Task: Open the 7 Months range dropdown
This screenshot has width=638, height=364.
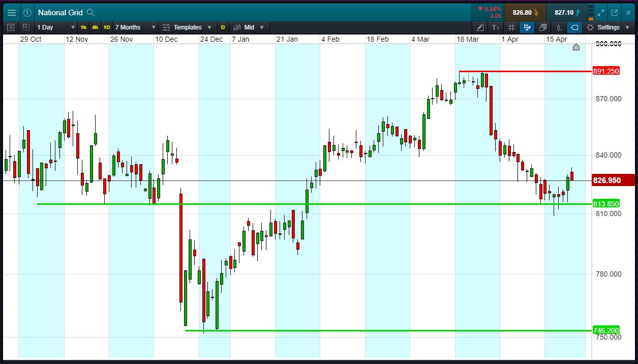Action: [x=135, y=27]
